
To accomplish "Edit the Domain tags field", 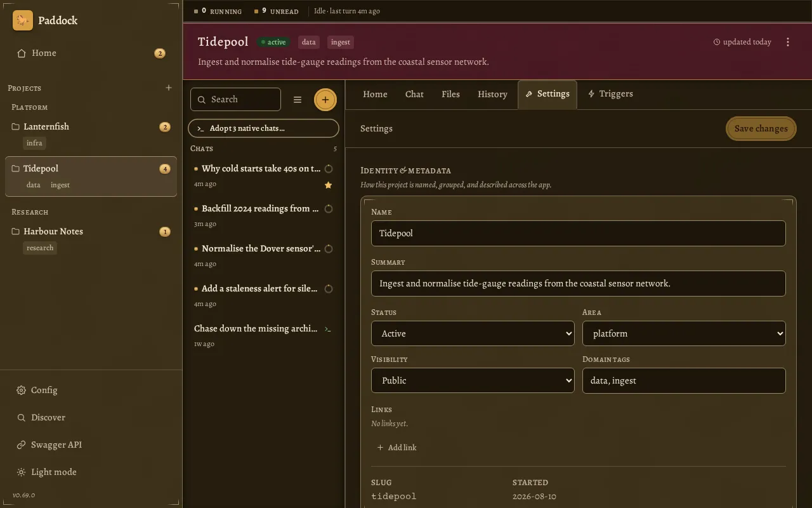I will pos(684,380).
